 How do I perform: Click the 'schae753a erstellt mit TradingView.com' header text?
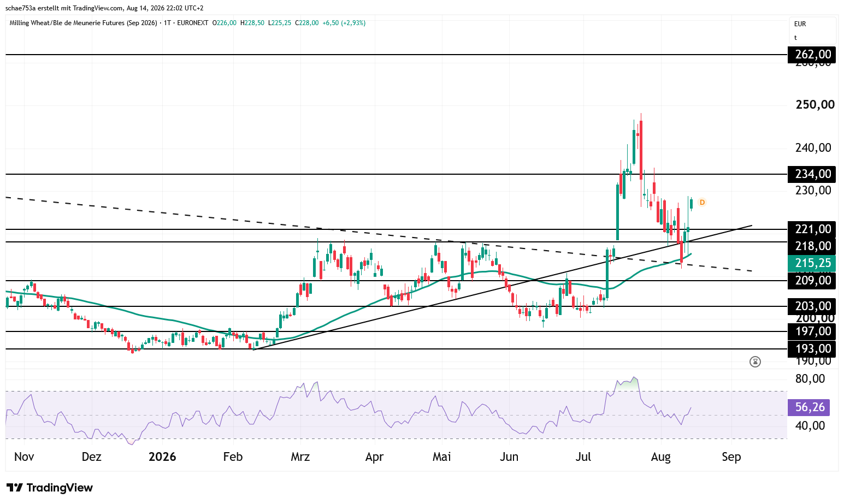[64, 8]
